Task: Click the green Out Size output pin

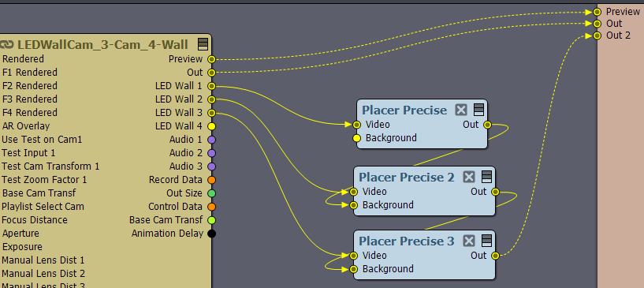Action: [211, 193]
